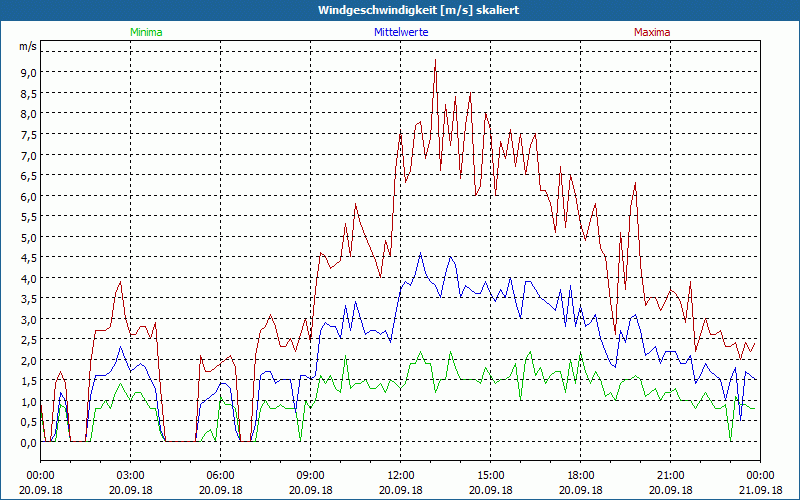Click the 8,5 y-axis value
This screenshot has height=500, width=800.
[29, 93]
